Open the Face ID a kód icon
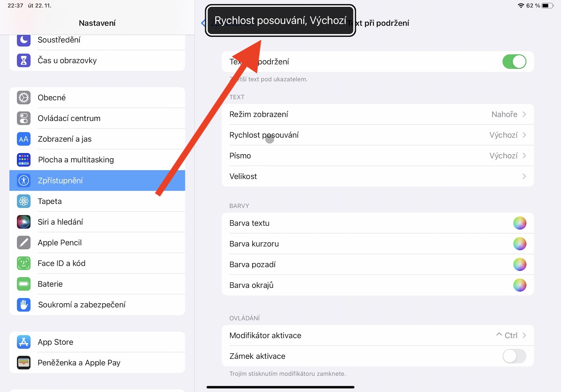 pyautogui.click(x=24, y=263)
